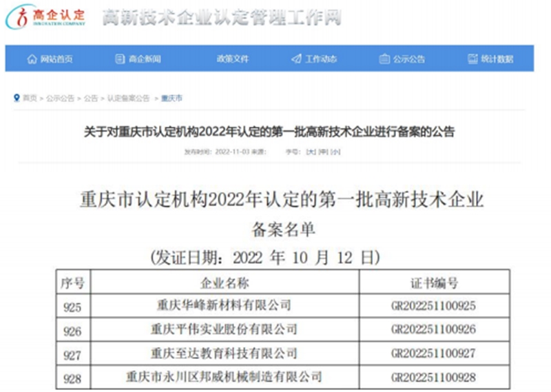Screen dimensions: 551x392
Task: Click the paper plane icon beside 工作动态
Action: tap(296, 59)
